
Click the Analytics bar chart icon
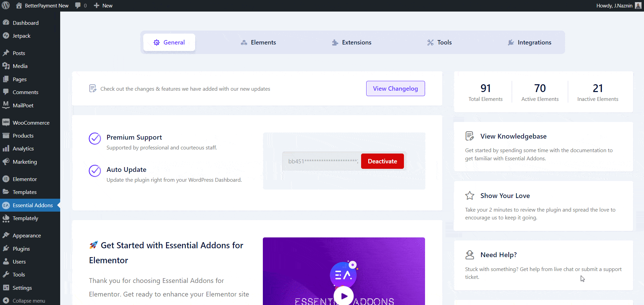[x=6, y=148]
